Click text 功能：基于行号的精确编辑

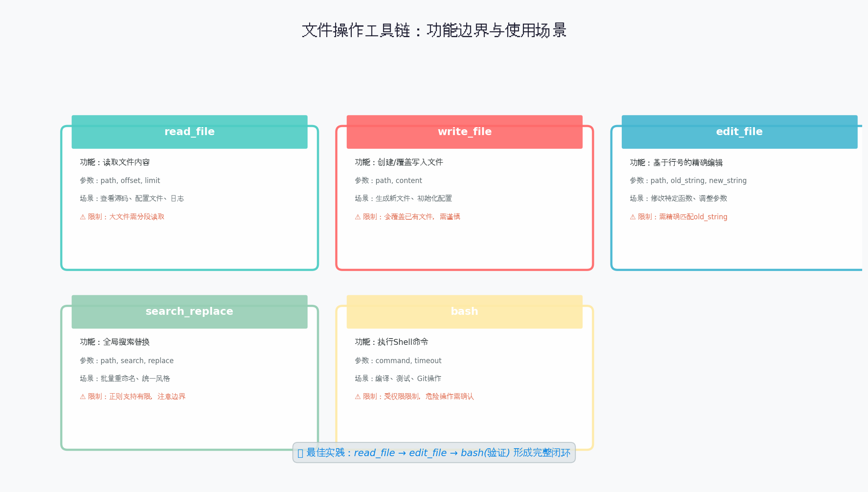pyautogui.click(x=676, y=163)
